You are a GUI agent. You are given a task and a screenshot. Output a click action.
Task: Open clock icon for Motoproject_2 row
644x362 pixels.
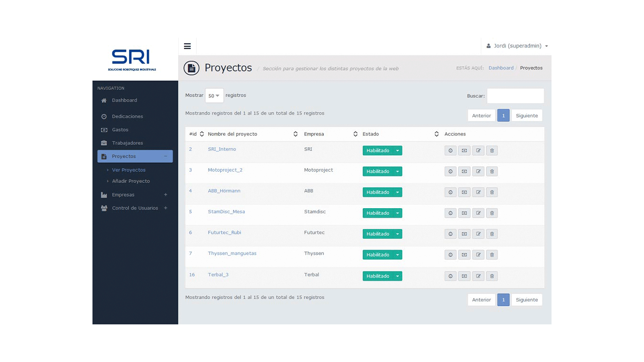click(450, 171)
